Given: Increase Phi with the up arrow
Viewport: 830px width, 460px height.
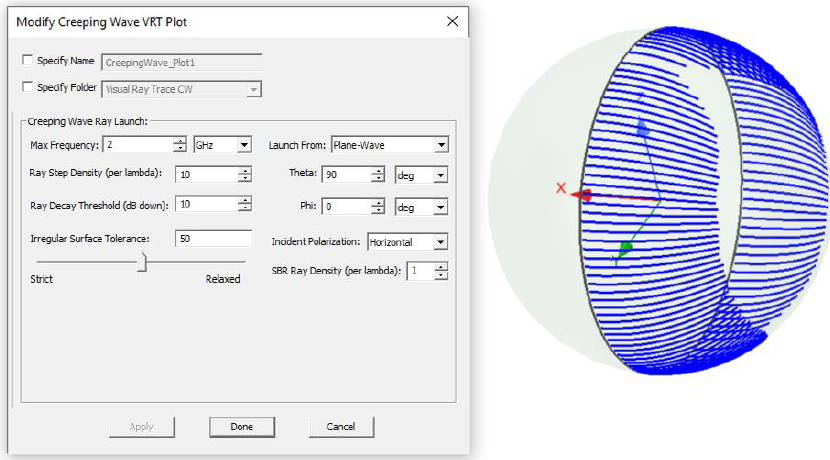Looking at the screenshot, I should [378, 203].
